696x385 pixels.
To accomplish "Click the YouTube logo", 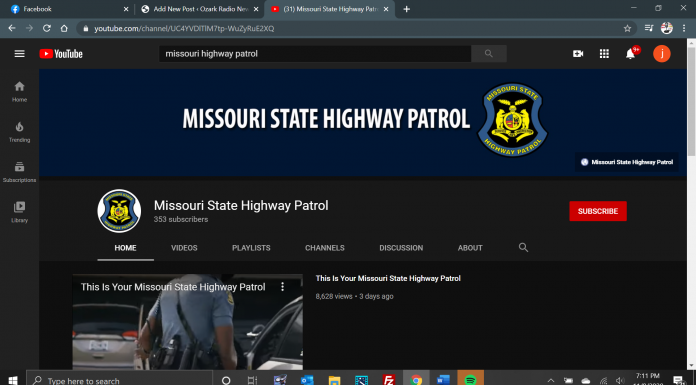I will tap(61, 54).
